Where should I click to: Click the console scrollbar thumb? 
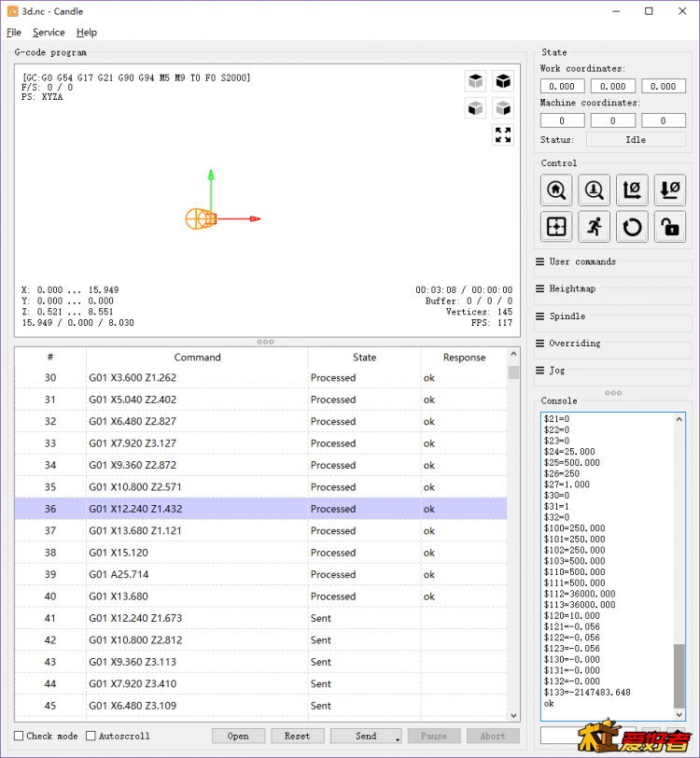click(x=679, y=676)
